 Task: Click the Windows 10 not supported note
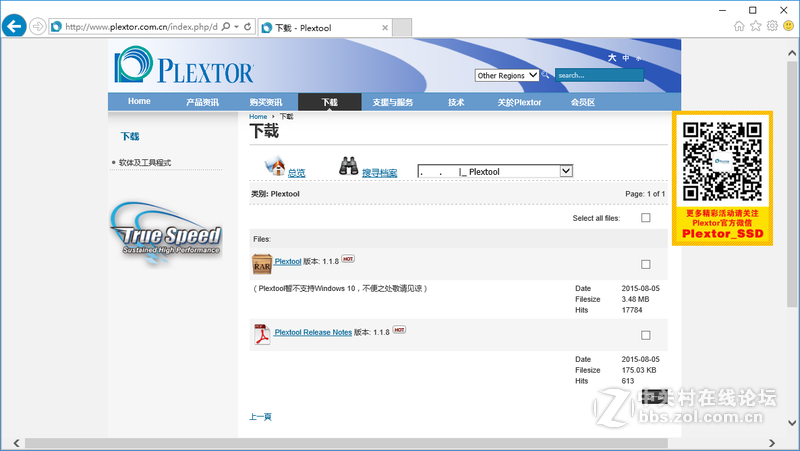(340, 288)
